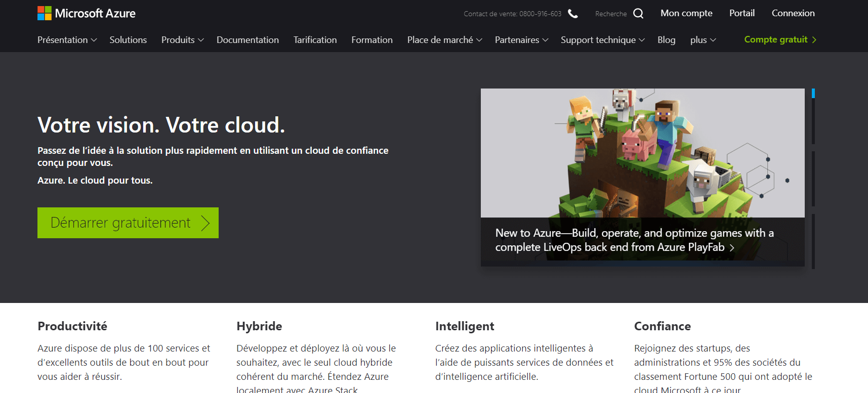Open the Formation page
The height and width of the screenshot is (393, 868).
coord(372,40)
